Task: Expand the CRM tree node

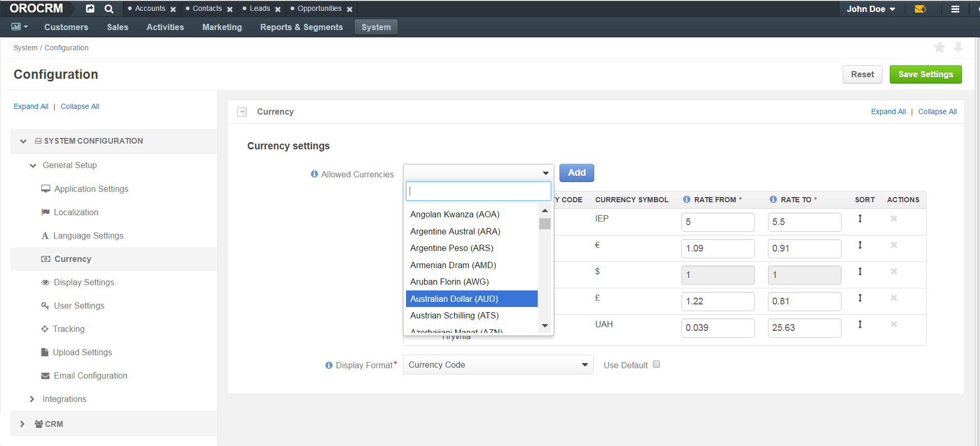Action: (x=22, y=424)
